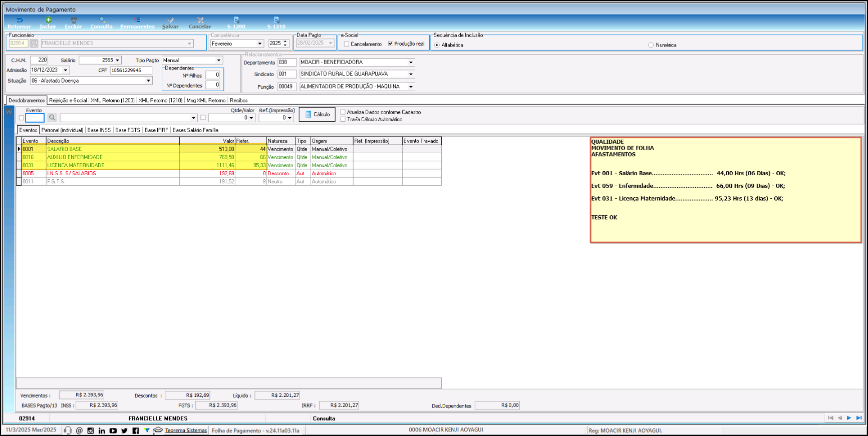Open the Departamento dropdown

411,63
